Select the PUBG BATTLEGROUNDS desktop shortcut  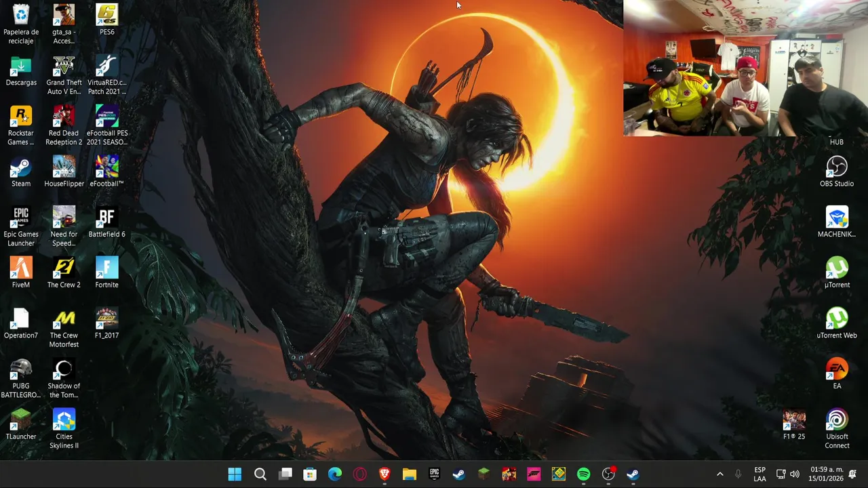(21, 378)
